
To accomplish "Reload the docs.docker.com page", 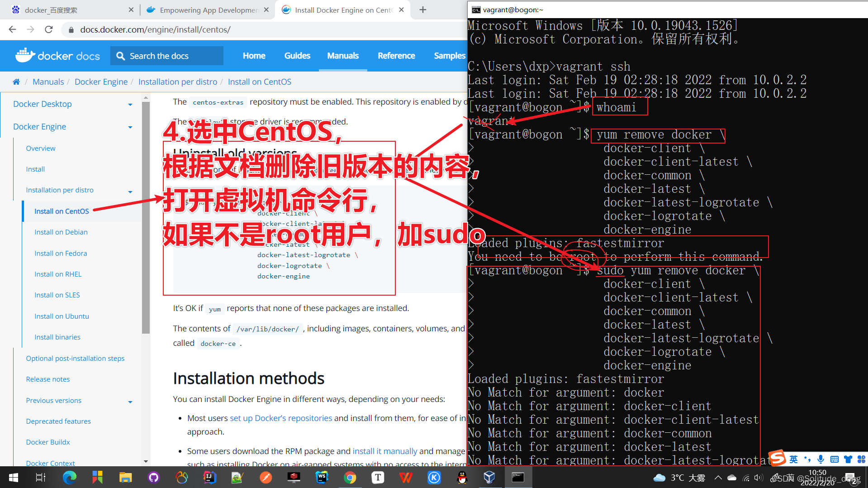I will click(49, 29).
